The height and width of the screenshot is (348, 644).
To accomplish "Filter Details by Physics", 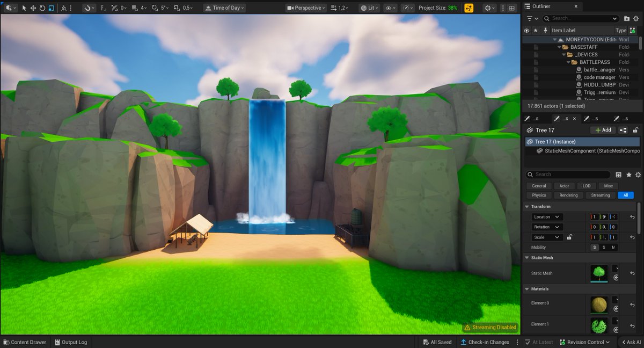I will click(539, 195).
